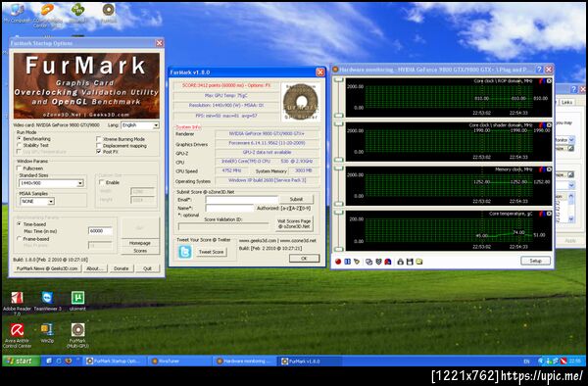Click the yellow folder icon in monitoring toolbar
Viewport: 588px width, 386px height.
418,262
